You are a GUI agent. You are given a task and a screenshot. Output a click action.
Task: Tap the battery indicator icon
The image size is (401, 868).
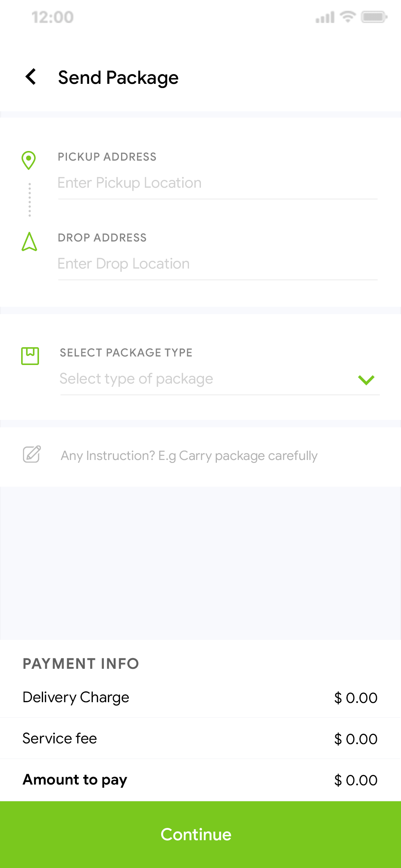pyautogui.click(x=373, y=17)
